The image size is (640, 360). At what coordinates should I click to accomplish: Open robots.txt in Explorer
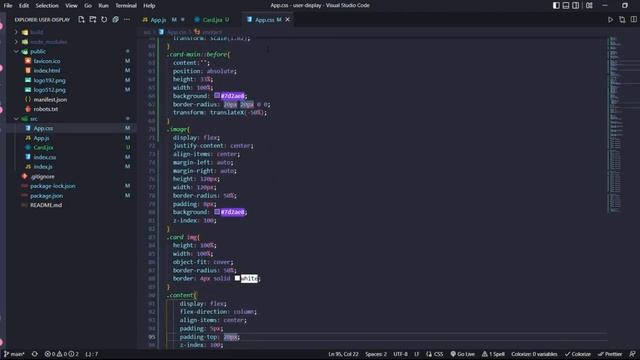click(46, 109)
